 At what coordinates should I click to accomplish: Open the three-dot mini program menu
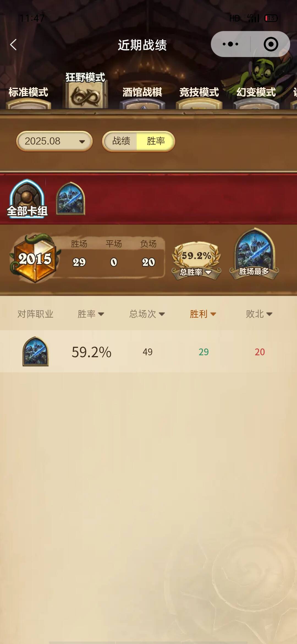pyautogui.click(x=230, y=44)
